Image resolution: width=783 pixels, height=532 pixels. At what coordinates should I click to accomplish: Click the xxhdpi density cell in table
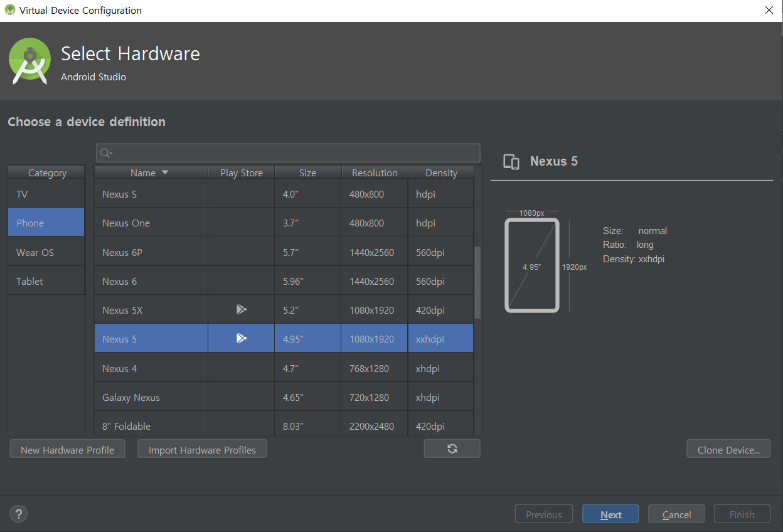(441, 339)
